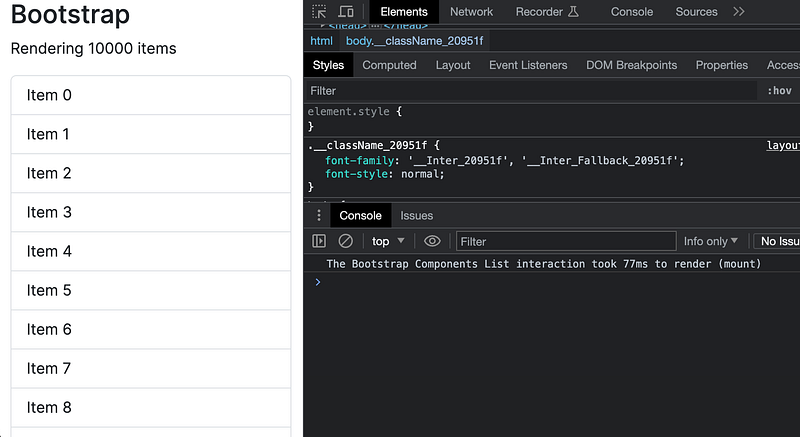Select body.__className_20951f breadcrumb
Image resolution: width=800 pixels, height=437 pixels.
(x=414, y=41)
